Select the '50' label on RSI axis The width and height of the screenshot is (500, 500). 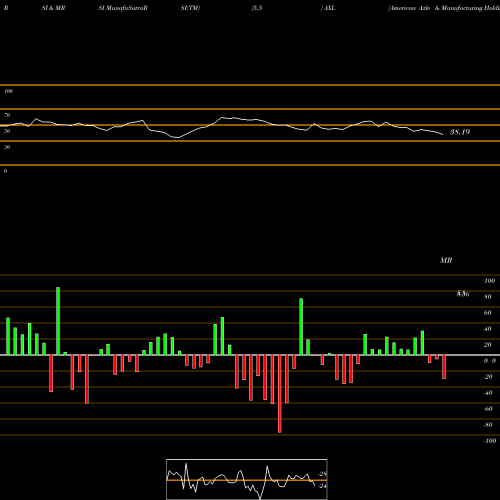(7, 131)
